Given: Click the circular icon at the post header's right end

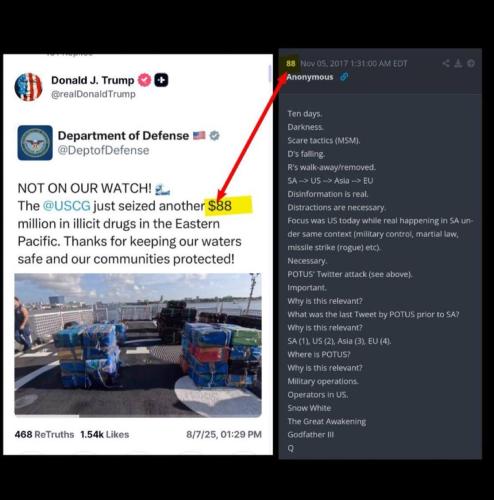Looking at the screenshot, I should coord(471,63).
